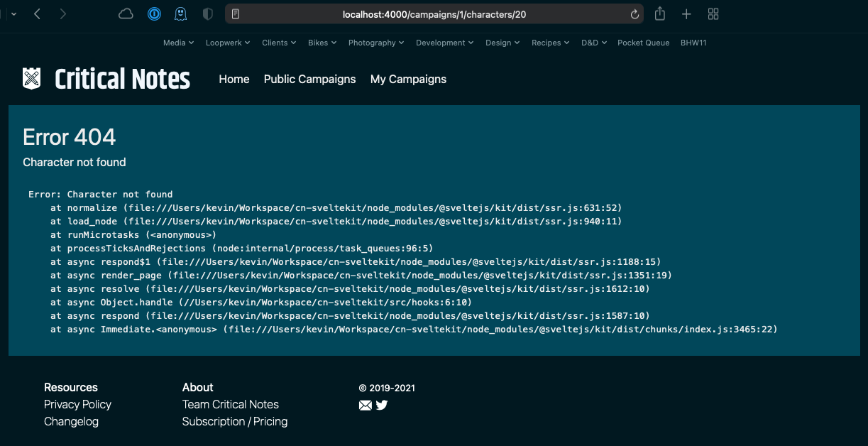Click the Twitter bird icon in footer
The height and width of the screenshot is (446, 868).
point(382,406)
